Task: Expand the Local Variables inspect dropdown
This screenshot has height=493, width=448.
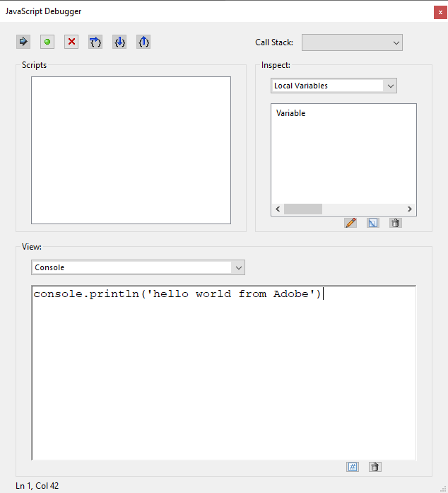Action: tap(334, 86)
